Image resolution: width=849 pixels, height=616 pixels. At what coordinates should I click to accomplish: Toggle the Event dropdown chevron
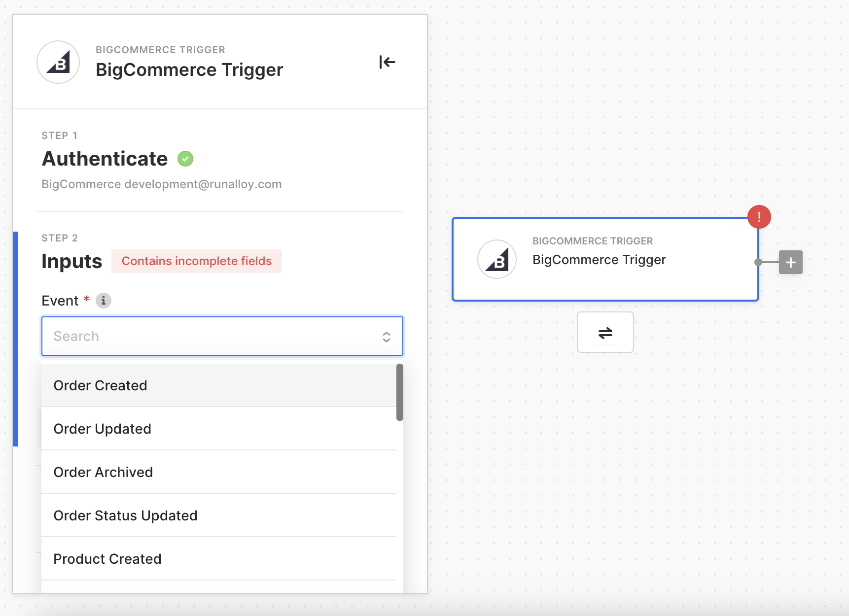click(x=387, y=337)
